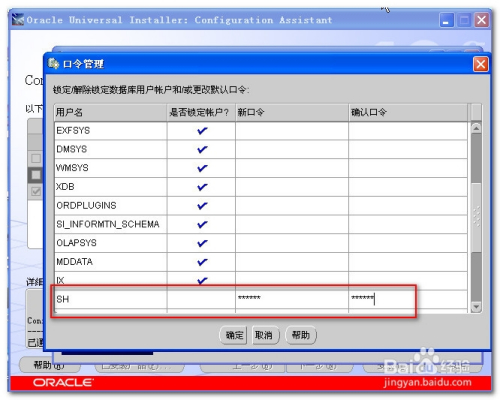Select the XDB username row

pos(111,187)
